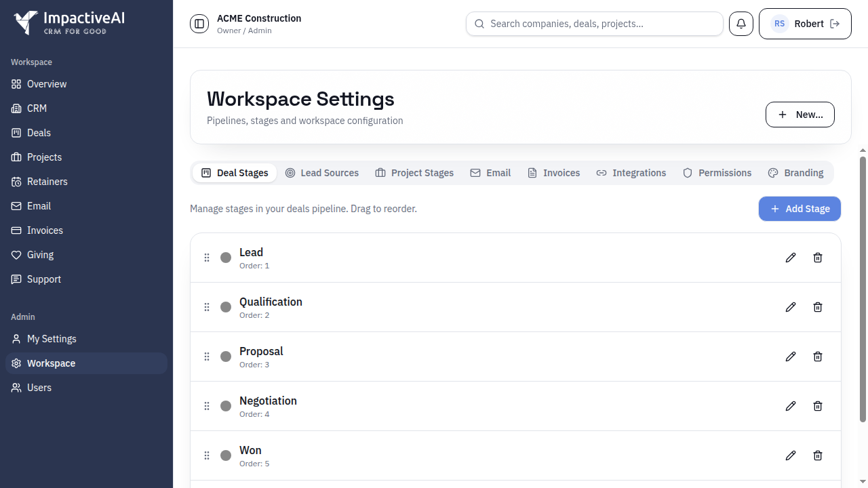Open the notifications bell
868x488 pixels.
(x=741, y=23)
